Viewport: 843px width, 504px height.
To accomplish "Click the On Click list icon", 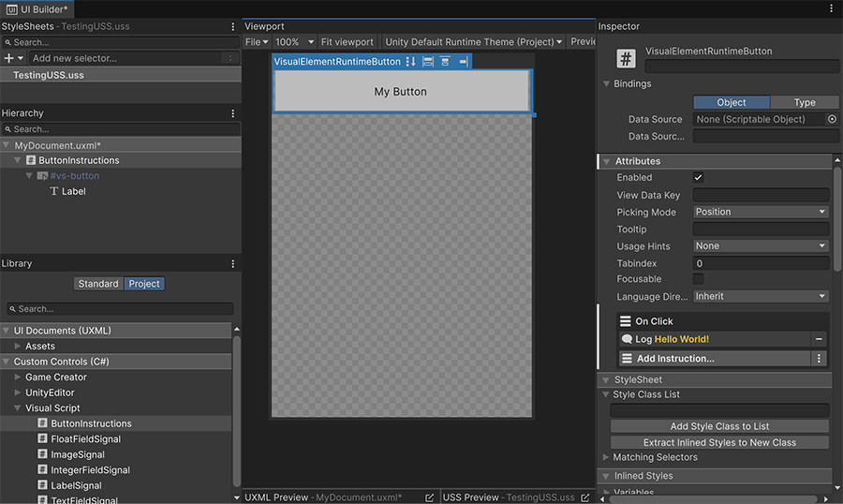I will click(x=626, y=321).
